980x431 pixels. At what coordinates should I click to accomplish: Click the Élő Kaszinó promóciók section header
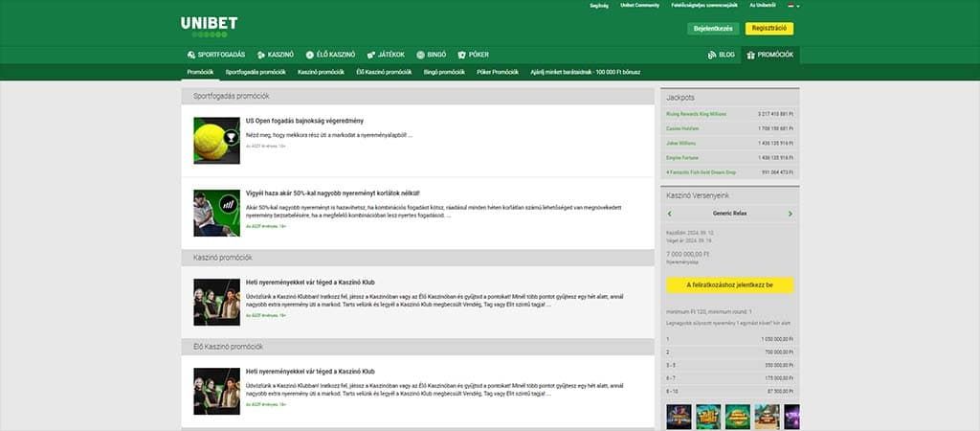pos(417,347)
